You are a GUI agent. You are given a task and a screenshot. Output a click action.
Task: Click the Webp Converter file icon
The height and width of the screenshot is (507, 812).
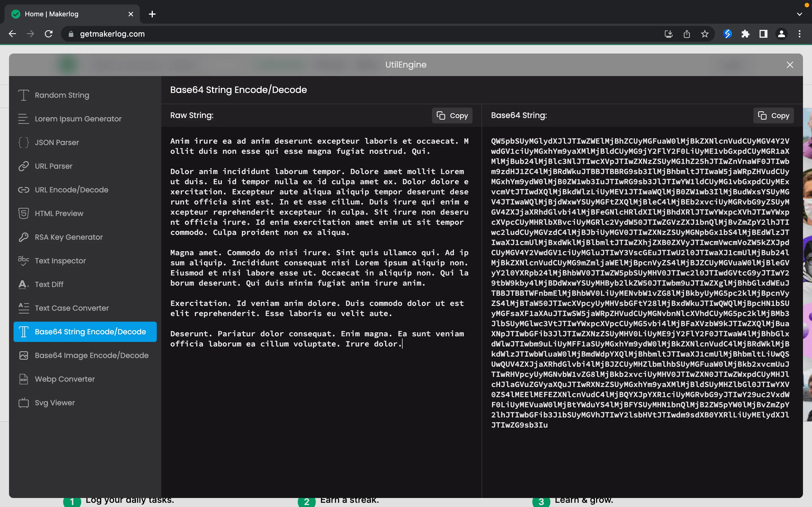coord(23,379)
